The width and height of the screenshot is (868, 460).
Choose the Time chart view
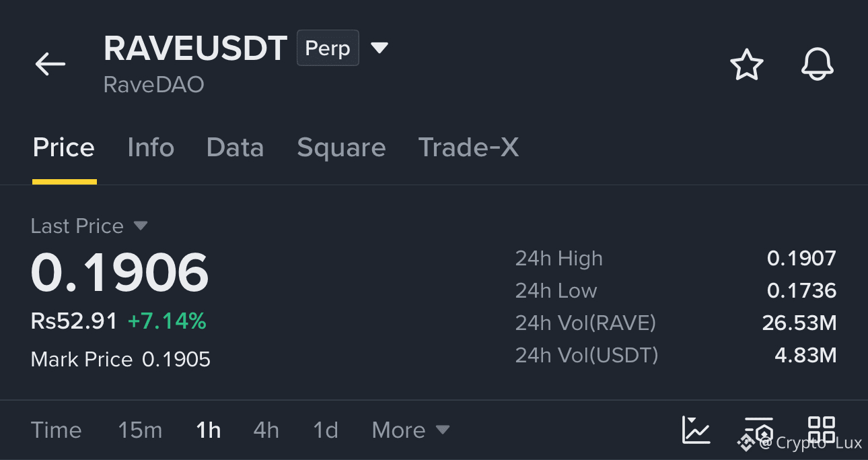click(x=57, y=430)
